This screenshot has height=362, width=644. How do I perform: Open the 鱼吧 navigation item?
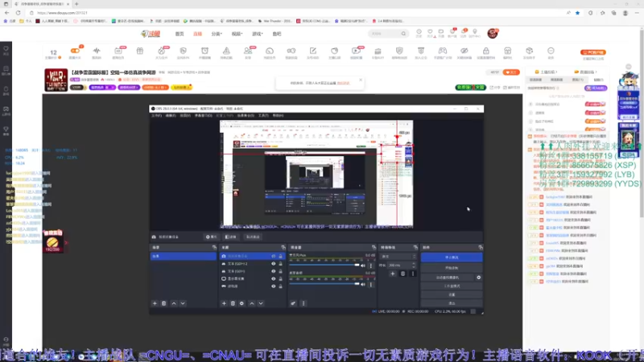point(277,34)
